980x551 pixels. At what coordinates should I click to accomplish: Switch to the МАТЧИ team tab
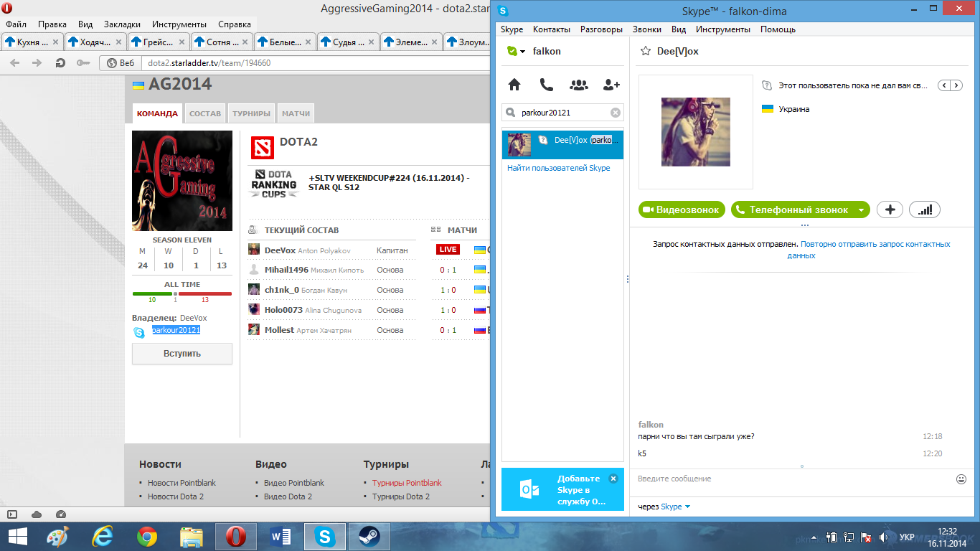tap(296, 113)
